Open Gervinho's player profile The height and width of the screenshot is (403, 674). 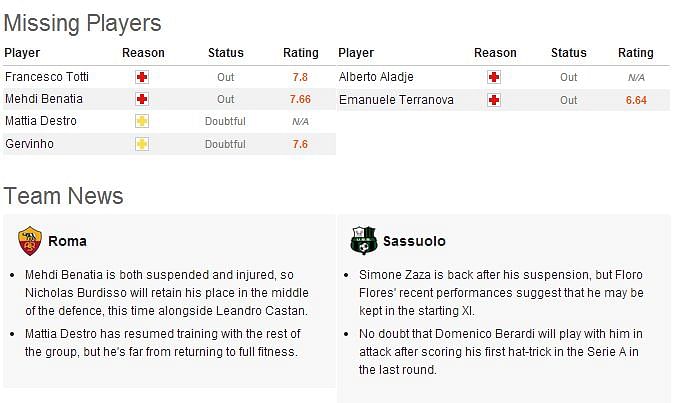tap(29, 144)
